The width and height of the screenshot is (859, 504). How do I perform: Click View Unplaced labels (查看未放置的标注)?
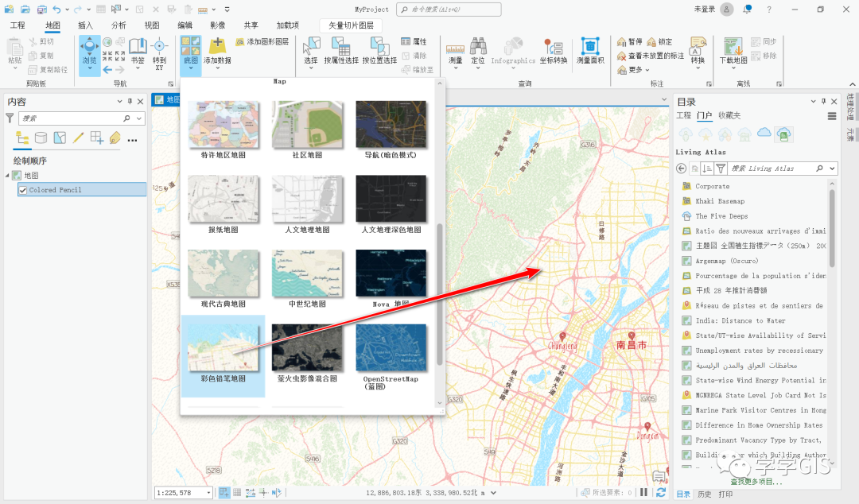point(651,56)
